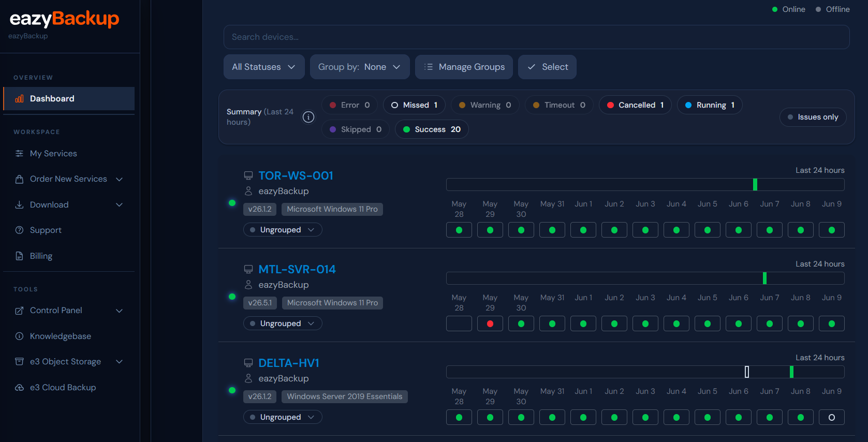868x442 pixels.
Task: Toggle the Running status filter chip
Action: click(x=710, y=105)
